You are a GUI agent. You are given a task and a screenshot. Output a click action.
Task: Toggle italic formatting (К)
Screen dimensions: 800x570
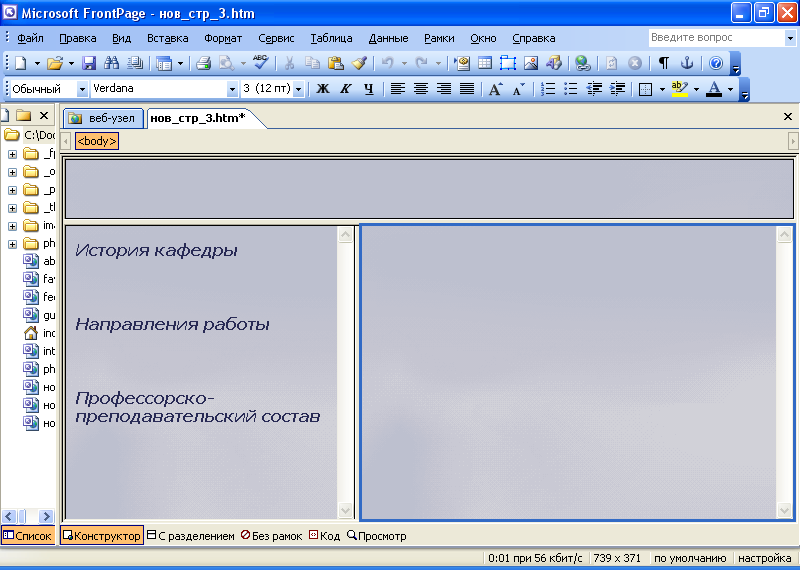(345, 89)
